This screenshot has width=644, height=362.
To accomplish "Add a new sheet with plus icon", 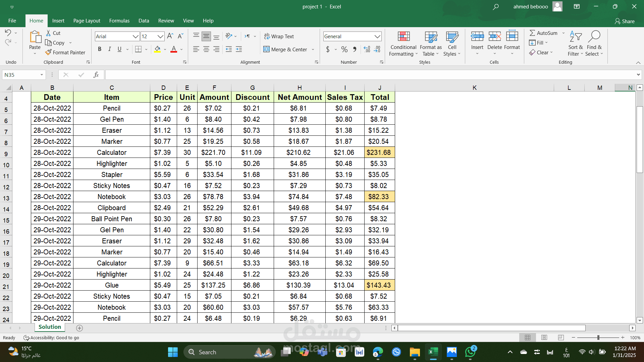I will coord(79,328).
